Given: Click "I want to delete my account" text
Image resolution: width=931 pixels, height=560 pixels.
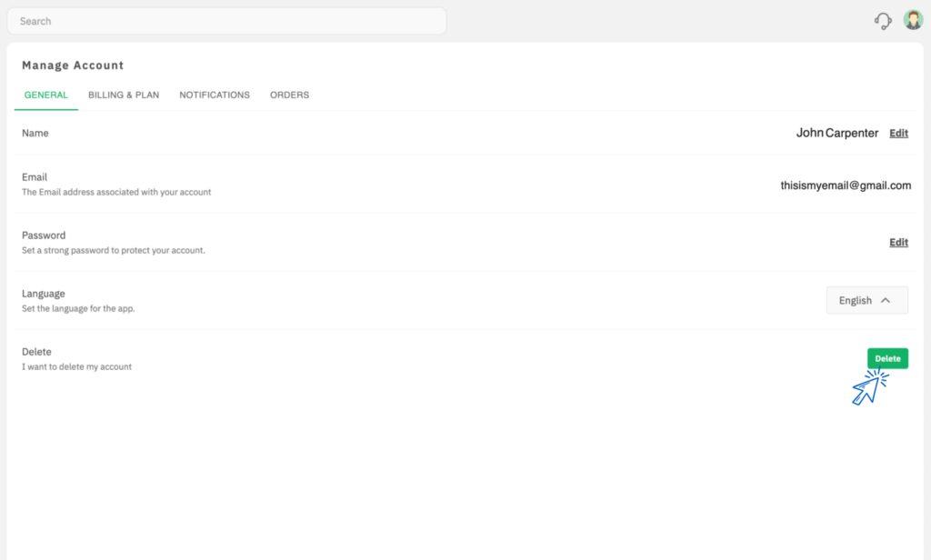Looking at the screenshot, I should pyautogui.click(x=77, y=366).
